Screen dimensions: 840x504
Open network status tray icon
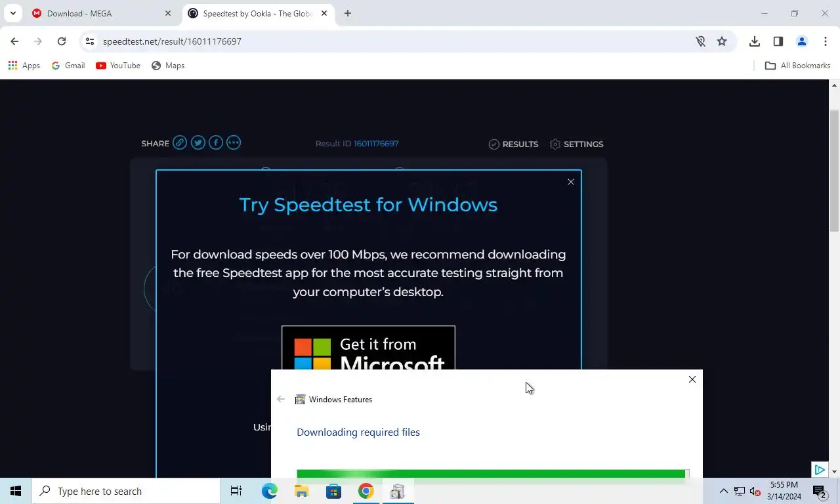click(740, 491)
